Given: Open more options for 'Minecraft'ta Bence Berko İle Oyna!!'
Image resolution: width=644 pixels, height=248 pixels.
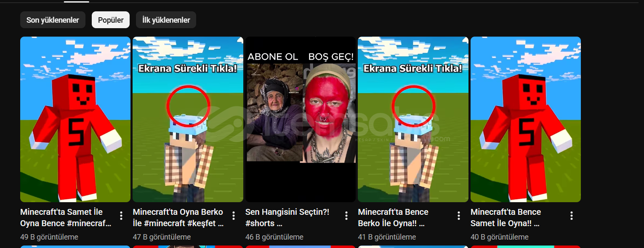Looking at the screenshot, I should 459,216.
